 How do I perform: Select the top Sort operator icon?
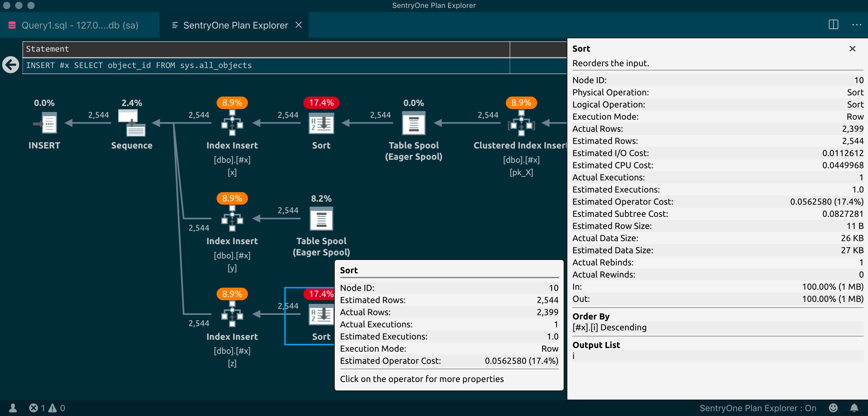click(x=321, y=123)
